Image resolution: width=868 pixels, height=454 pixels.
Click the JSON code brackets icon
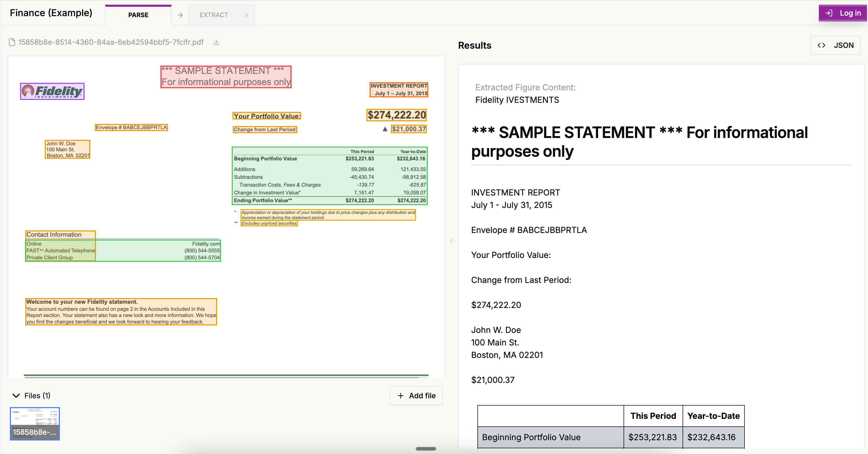[x=821, y=45]
